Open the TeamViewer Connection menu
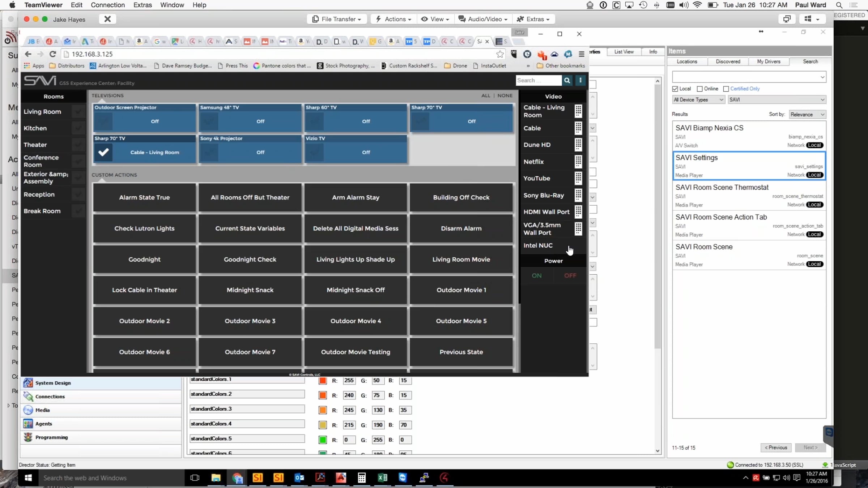The image size is (868, 488). [107, 5]
